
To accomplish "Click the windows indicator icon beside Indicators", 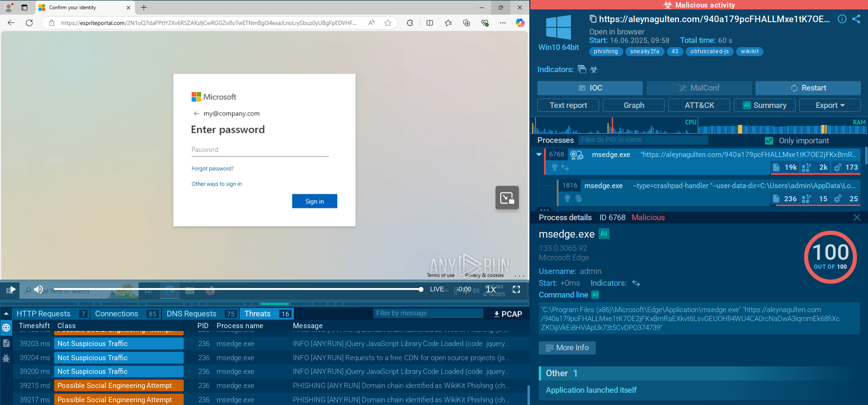I will click(582, 69).
